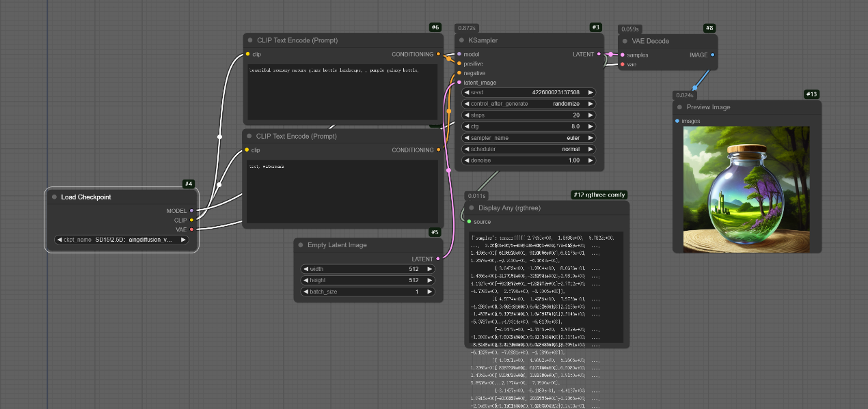Image resolution: width=868 pixels, height=409 pixels.
Task: Click the latent_image input port on KSampler
Action: (459, 83)
